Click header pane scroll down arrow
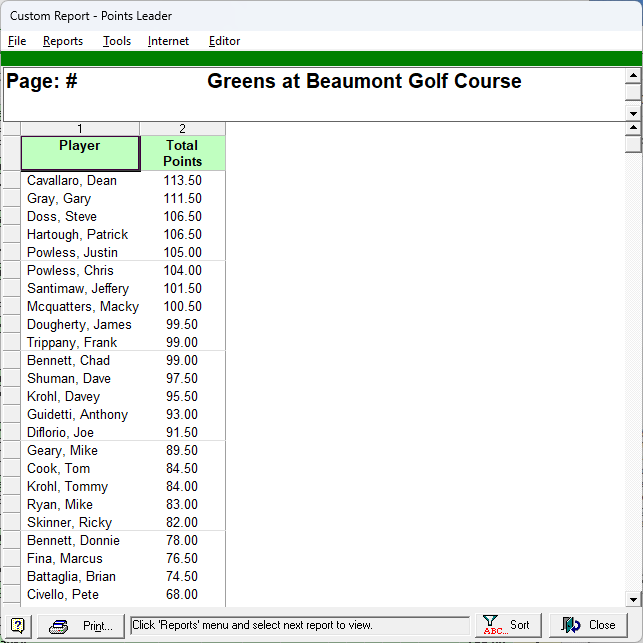 coord(632,114)
